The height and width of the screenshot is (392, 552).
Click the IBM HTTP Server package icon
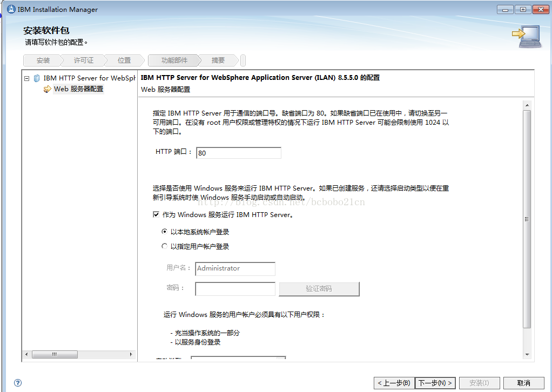click(x=37, y=78)
